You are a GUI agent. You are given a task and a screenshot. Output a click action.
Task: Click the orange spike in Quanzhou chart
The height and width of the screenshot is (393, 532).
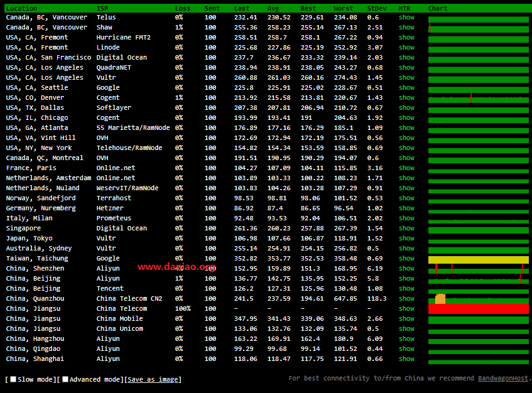point(440,299)
